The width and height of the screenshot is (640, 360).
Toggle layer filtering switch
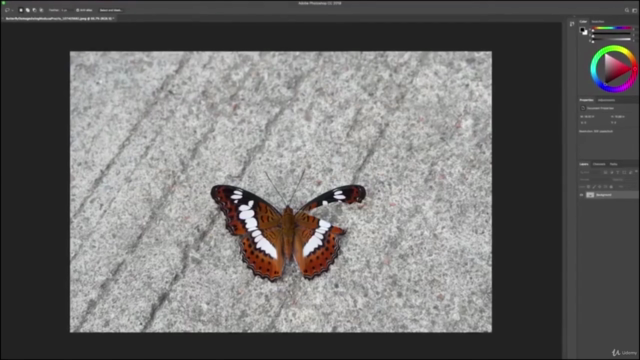[636, 171]
